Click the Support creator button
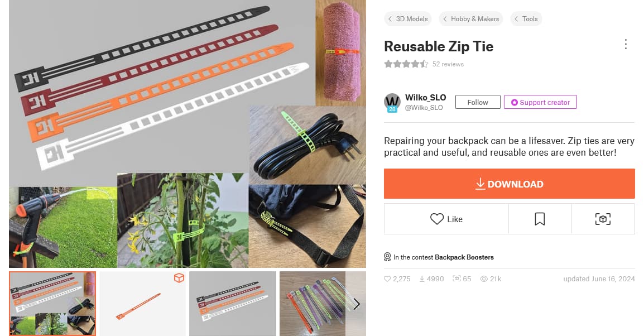644x336 pixels. 541,102
